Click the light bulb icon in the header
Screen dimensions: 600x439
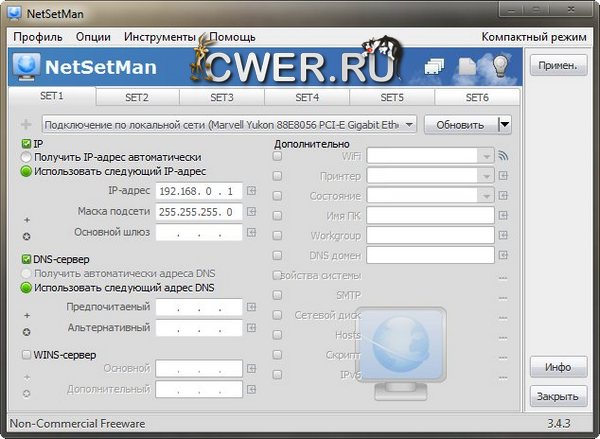coord(501,66)
